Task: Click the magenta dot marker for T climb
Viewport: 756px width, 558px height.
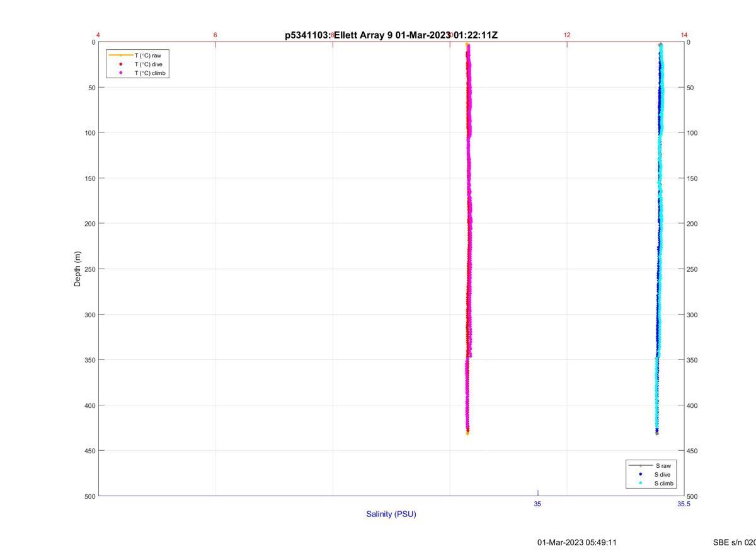Action: [x=120, y=73]
